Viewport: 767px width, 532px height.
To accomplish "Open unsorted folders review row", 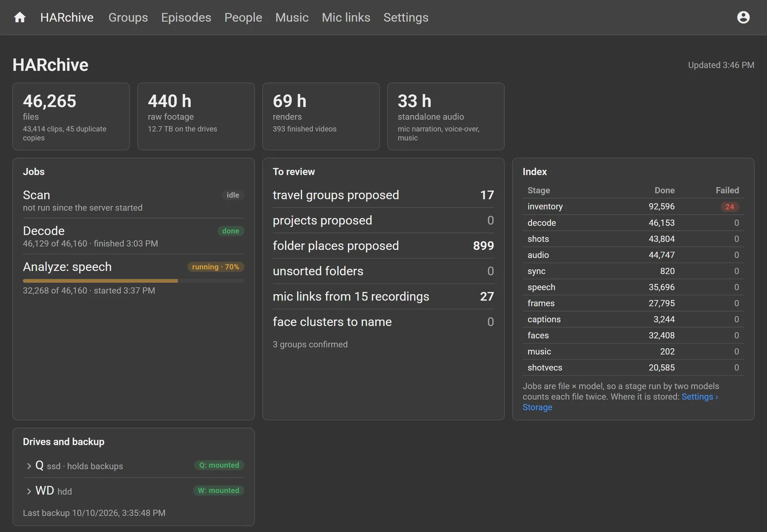I will (x=383, y=271).
